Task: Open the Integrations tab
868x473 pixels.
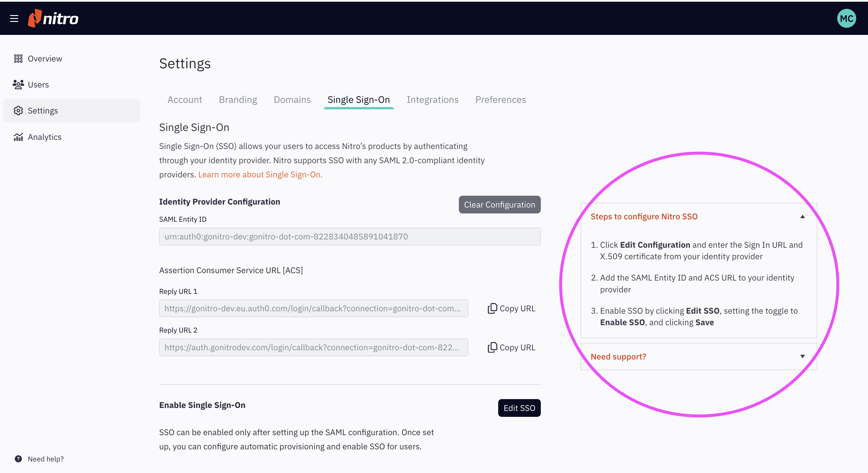Action: coord(432,100)
